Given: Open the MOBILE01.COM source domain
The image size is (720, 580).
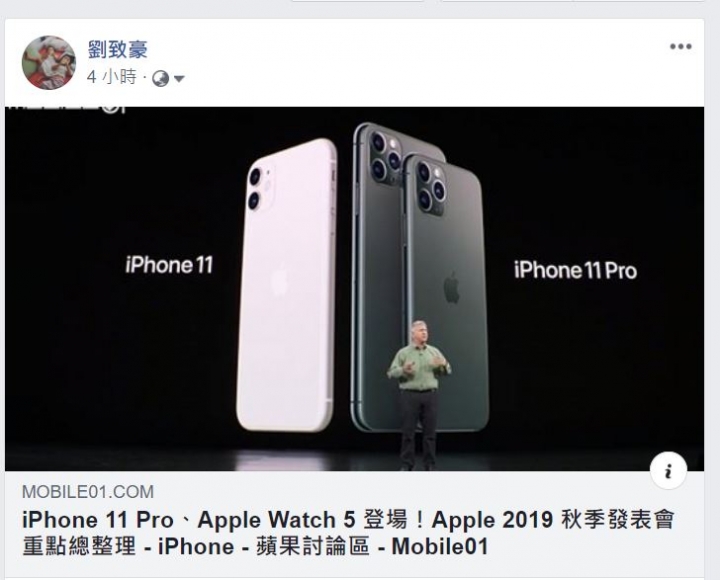Looking at the screenshot, I should [88, 492].
